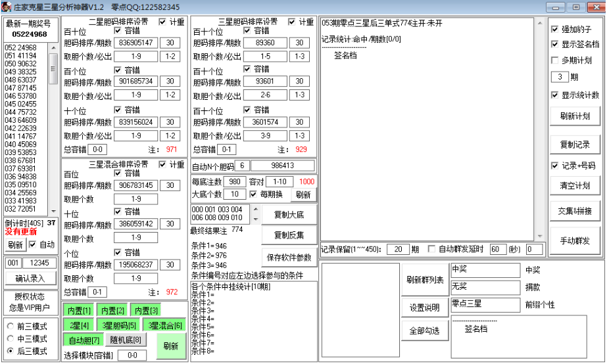Viewport: 607px width, 364px height.
Task: Select the 前三模式 radio option
Action: (10, 326)
